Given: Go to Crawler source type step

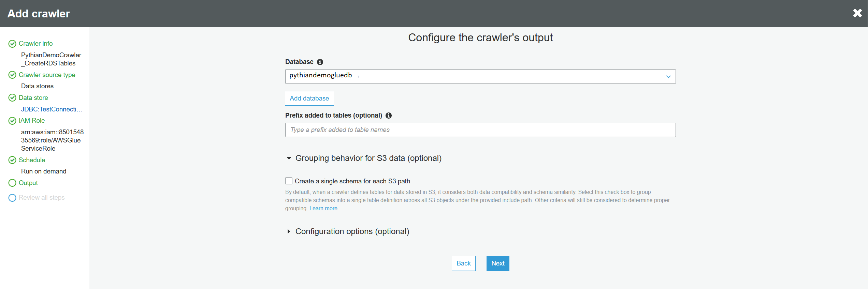Looking at the screenshot, I should pos(47,75).
